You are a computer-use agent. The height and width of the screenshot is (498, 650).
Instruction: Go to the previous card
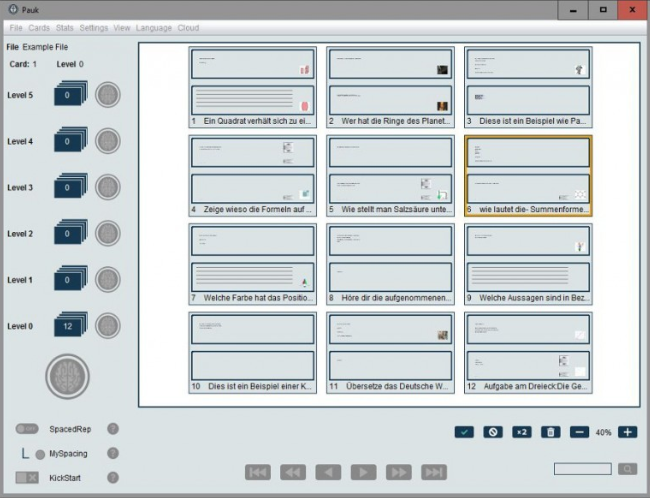point(328,472)
